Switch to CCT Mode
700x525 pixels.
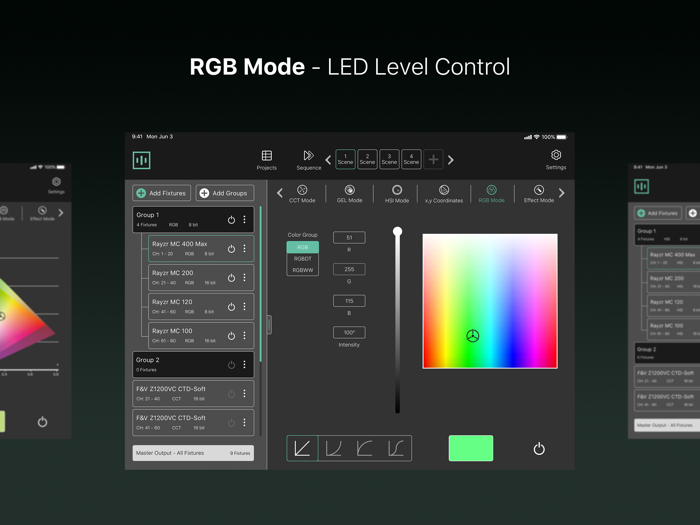302,194
